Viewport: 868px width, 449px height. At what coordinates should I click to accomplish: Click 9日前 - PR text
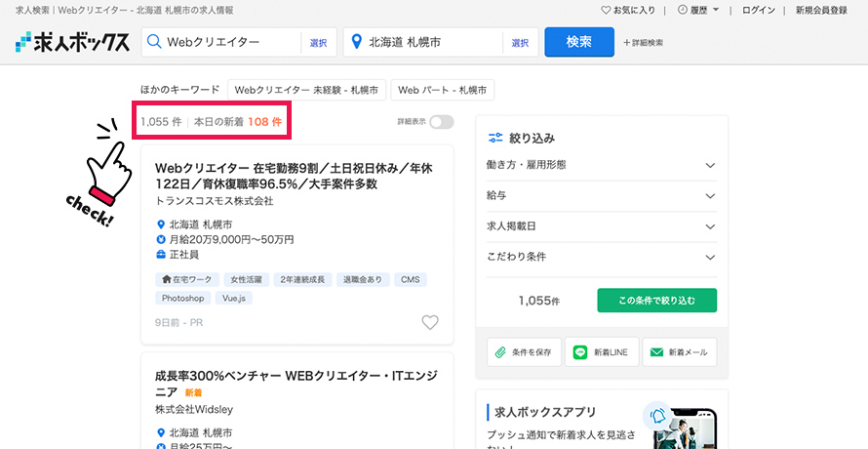coord(178,322)
